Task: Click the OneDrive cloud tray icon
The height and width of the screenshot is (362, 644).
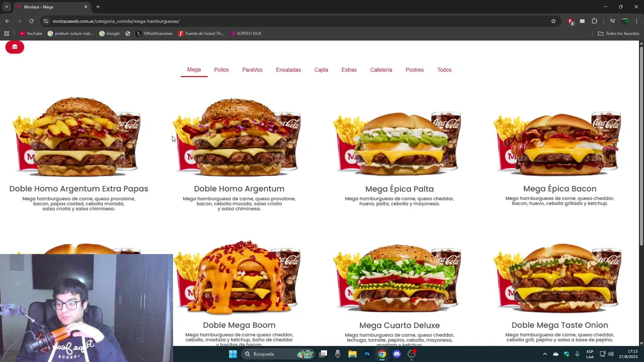Action: point(556,354)
